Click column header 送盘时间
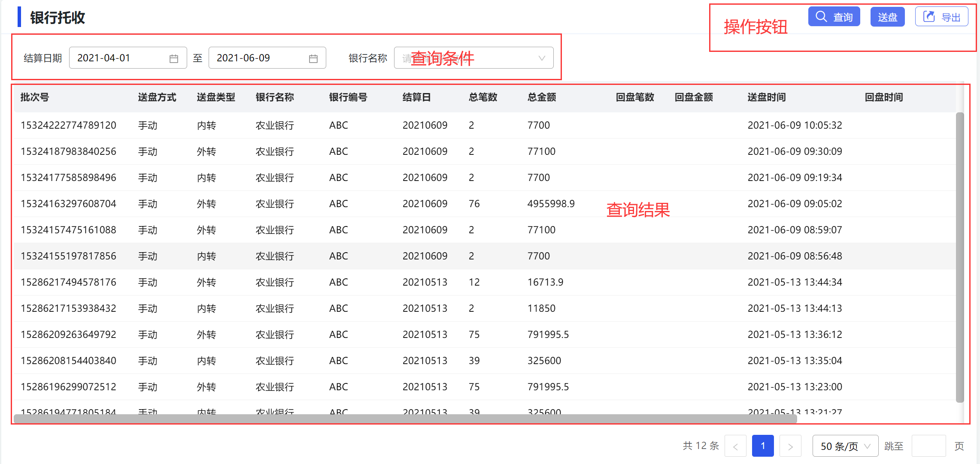The image size is (980, 464). [767, 97]
